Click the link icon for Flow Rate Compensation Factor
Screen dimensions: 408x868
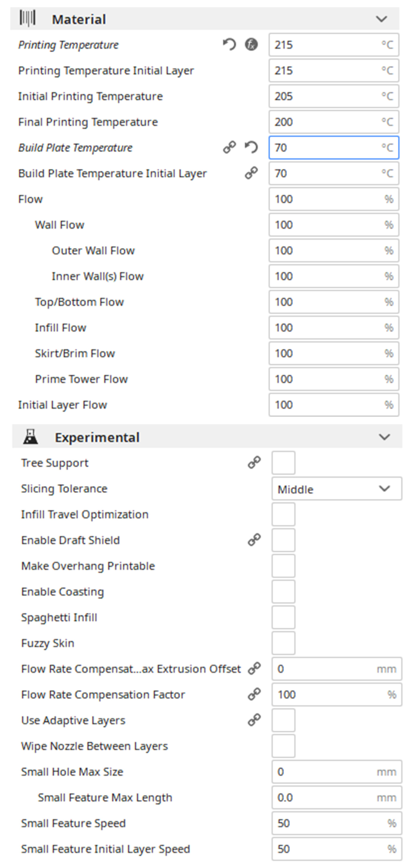pos(254,694)
